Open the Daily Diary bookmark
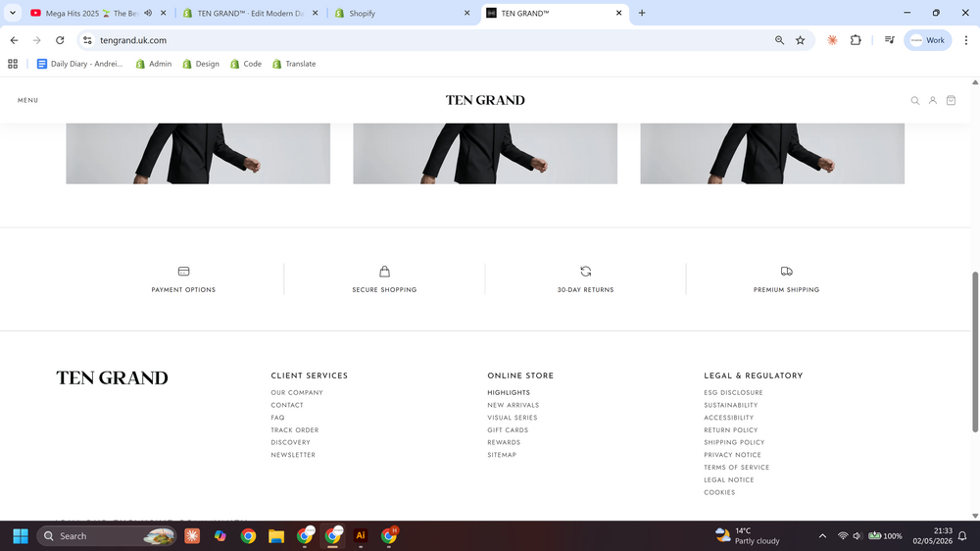The width and height of the screenshot is (980, 551). (x=80, y=64)
